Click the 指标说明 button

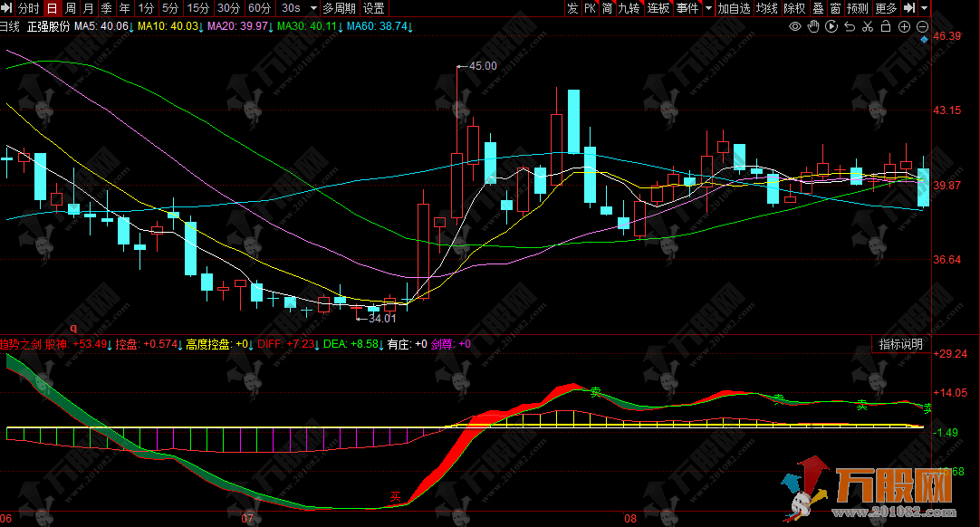(901, 344)
